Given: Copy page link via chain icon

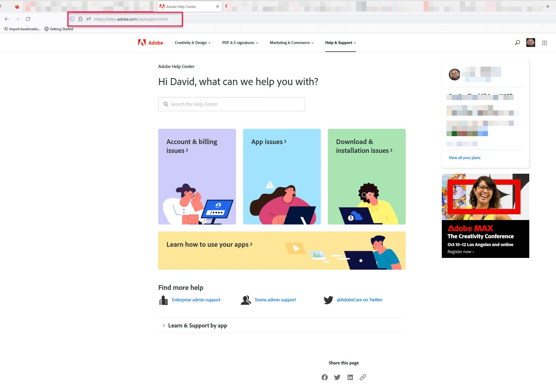Looking at the screenshot, I should tap(363, 377).
